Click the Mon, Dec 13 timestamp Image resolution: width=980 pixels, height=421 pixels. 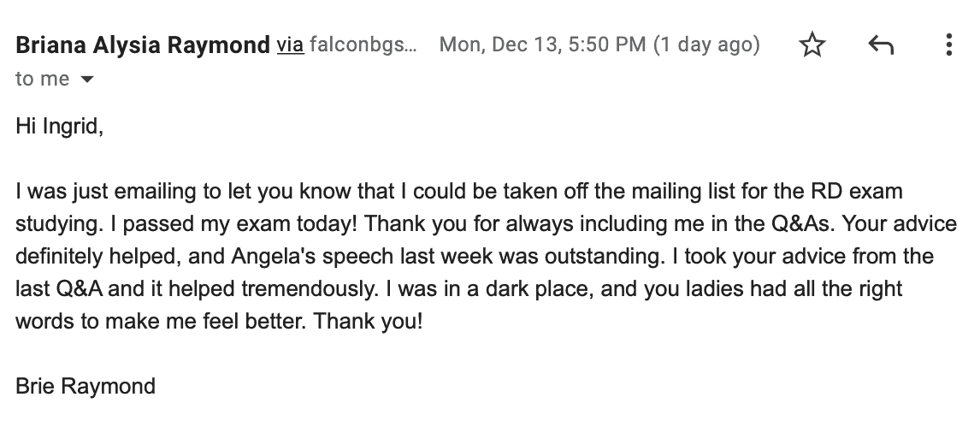[x=542, y=45]
